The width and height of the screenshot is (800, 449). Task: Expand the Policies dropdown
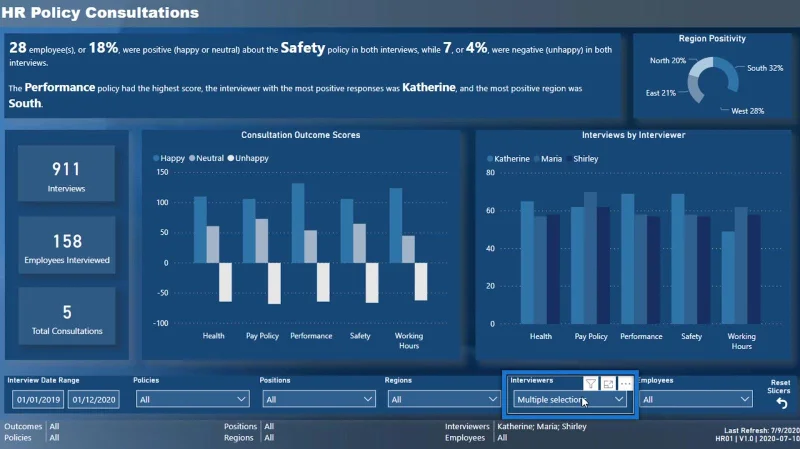pyautogui.click(x=193, y=399)
